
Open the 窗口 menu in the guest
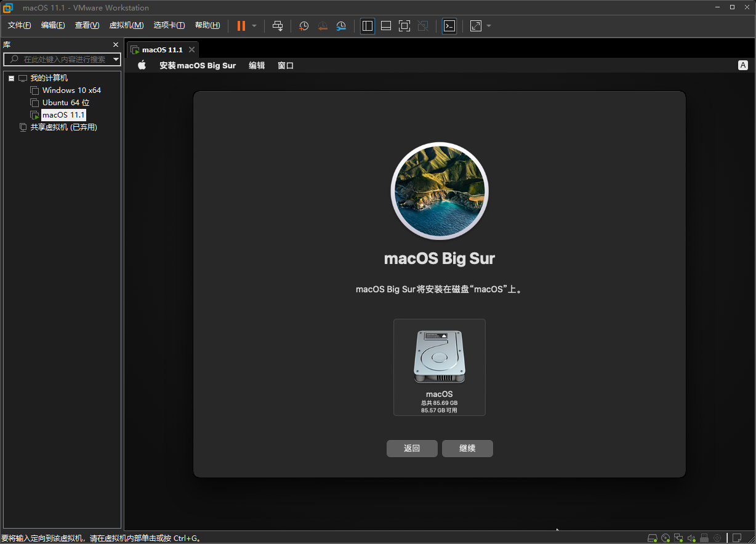tap(286, 65)
